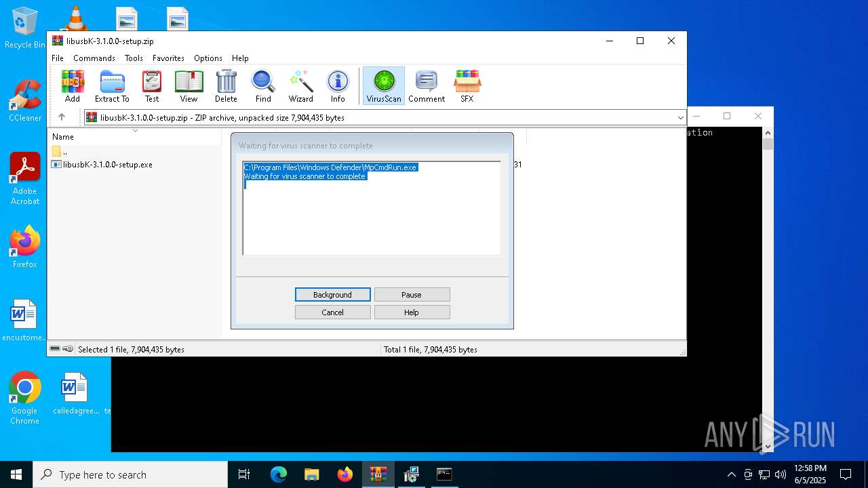Open CCleaner desktop shortcut
This screenshot has height=488, width=868.
pyautogui.click(x=25, y=101)
